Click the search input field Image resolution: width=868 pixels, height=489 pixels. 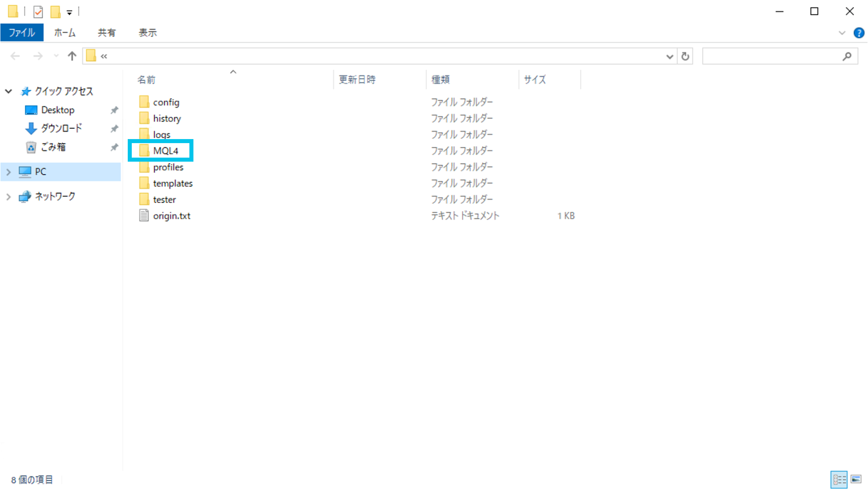pos(770,56)
